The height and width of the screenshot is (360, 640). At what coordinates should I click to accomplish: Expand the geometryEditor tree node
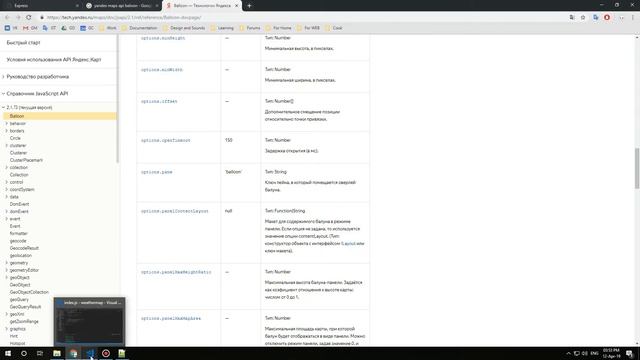click(x=7, y=270)
